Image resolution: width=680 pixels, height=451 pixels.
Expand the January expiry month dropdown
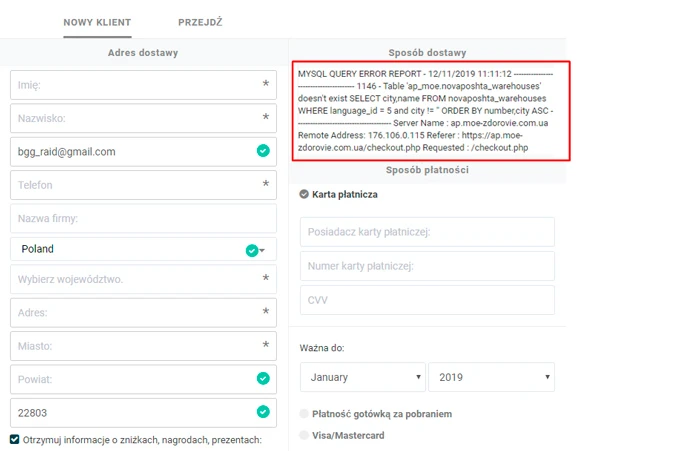point(362,377)
